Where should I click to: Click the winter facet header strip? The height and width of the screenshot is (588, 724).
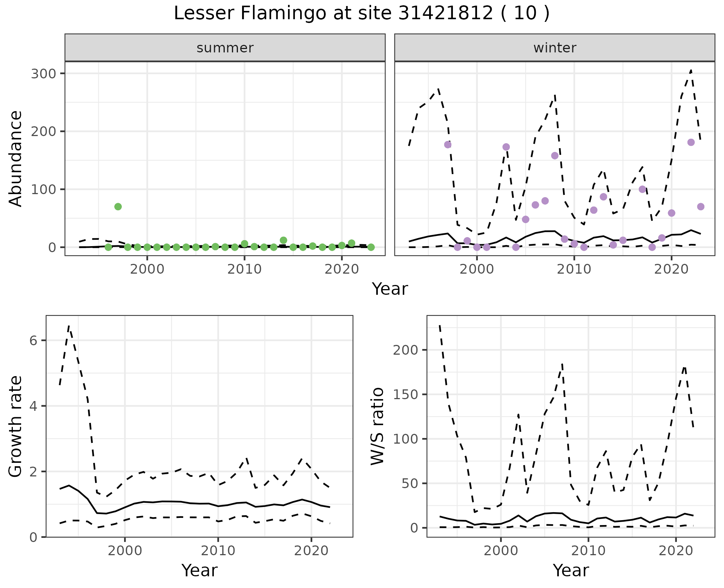pyautogui.click(x=554, y=48)
